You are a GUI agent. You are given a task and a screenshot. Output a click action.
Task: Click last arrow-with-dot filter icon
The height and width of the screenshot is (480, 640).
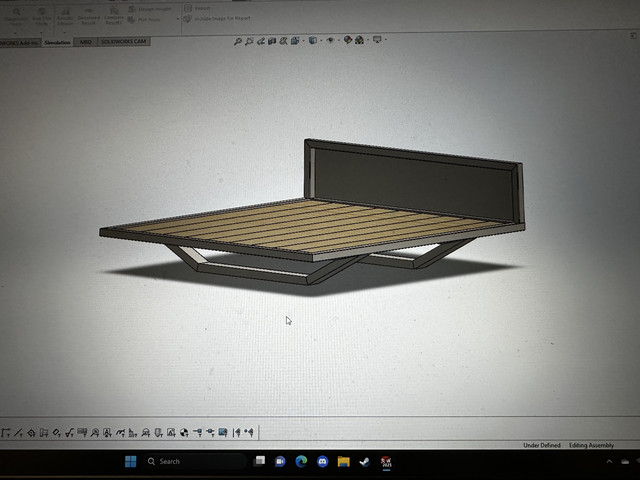click(x=249, y=432)
